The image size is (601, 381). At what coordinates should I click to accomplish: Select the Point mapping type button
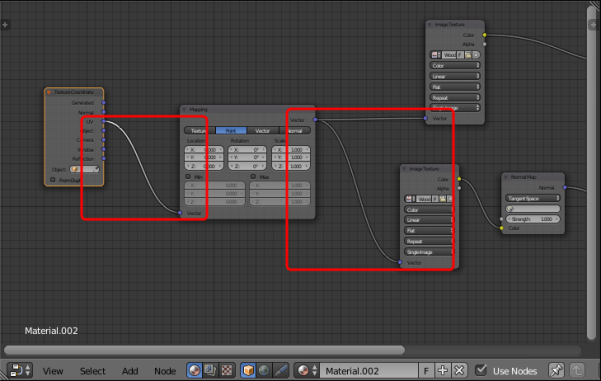click(231, 131)
